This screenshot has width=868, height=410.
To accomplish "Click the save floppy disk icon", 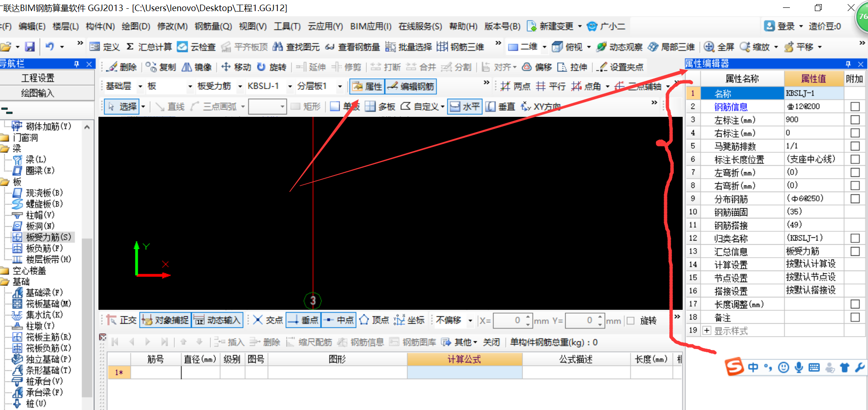I will (30, 47).
